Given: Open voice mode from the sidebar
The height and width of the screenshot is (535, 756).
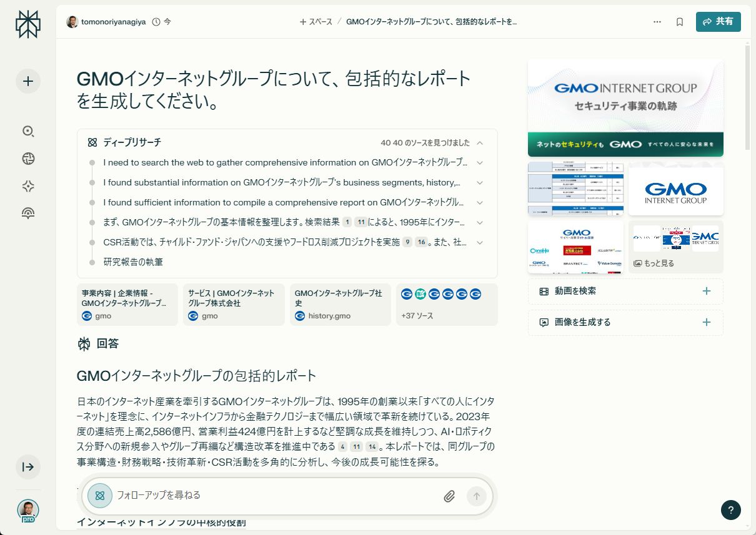Looking at the screenshot, I should pyautogui.click(x=27, y=212).
